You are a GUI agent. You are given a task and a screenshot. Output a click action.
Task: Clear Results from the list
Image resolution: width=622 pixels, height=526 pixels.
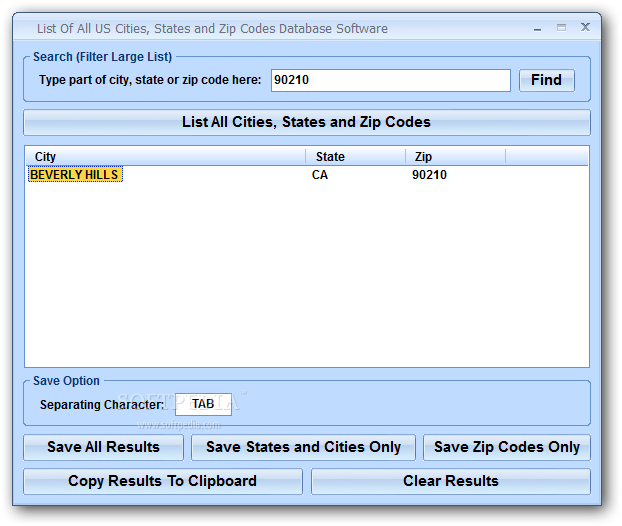pyautogui.click(x=451, y=481)
